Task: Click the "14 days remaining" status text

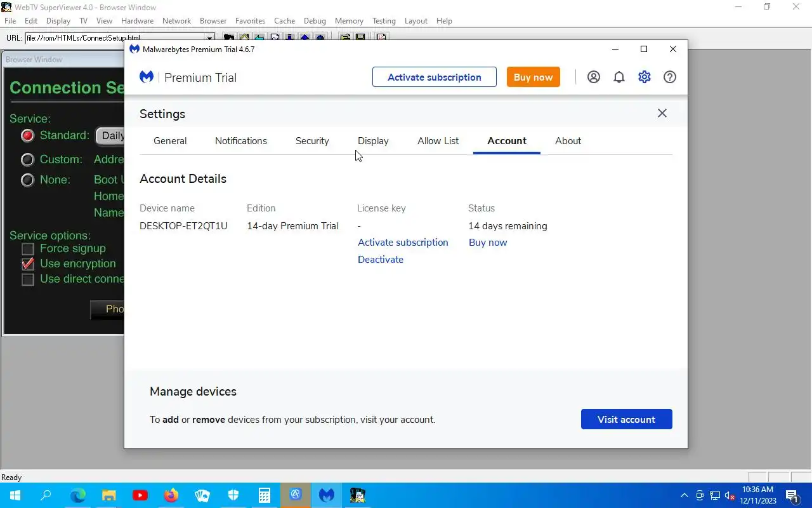Action: (507, 226)
